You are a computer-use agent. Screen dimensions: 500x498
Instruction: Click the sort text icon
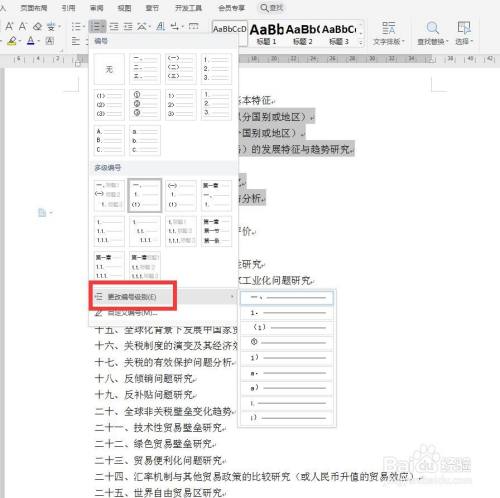point(161,26)
